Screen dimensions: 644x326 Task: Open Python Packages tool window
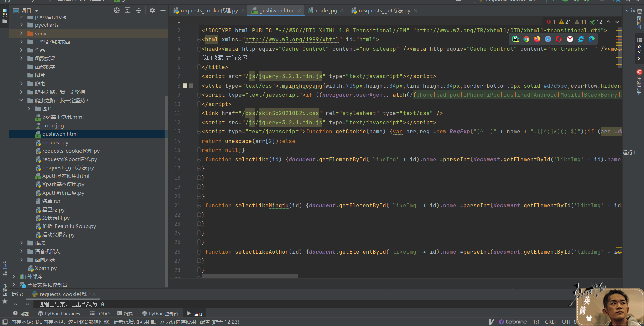point(59,313)
